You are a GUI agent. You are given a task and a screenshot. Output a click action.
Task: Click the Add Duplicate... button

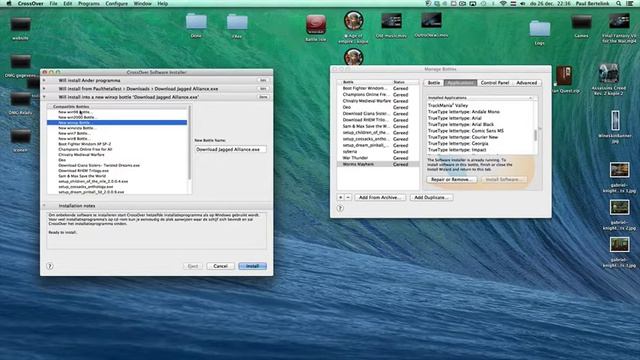431,198
